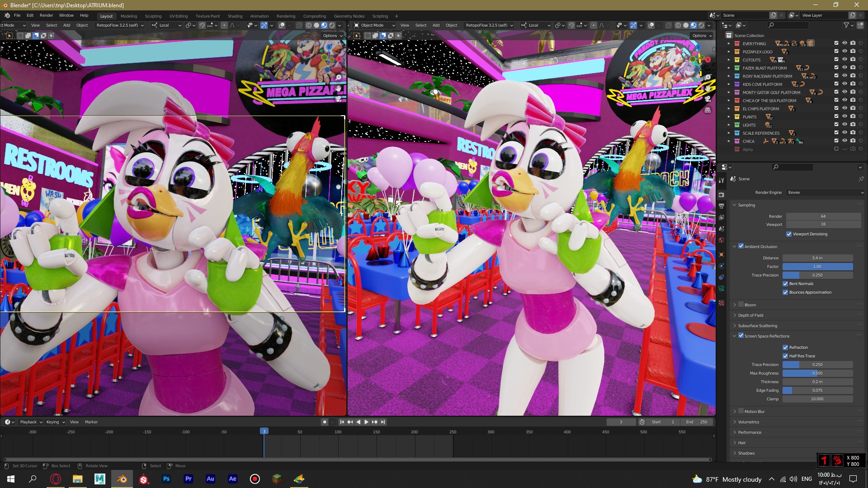Open the World properties tab icon
Image resolution: width=868 pixels, height=488 pixels.
722,240
